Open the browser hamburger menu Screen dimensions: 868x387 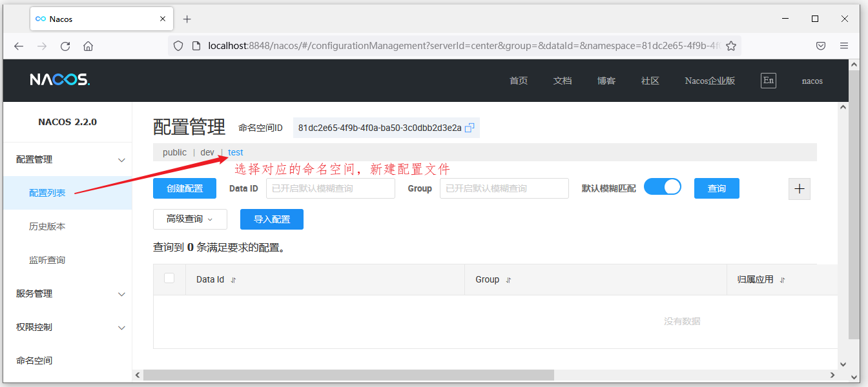click(x=844, y=46)
